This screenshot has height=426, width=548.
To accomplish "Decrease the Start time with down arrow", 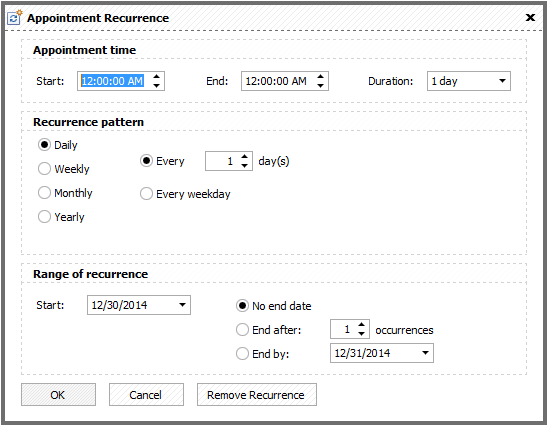I will coord(157,86).
